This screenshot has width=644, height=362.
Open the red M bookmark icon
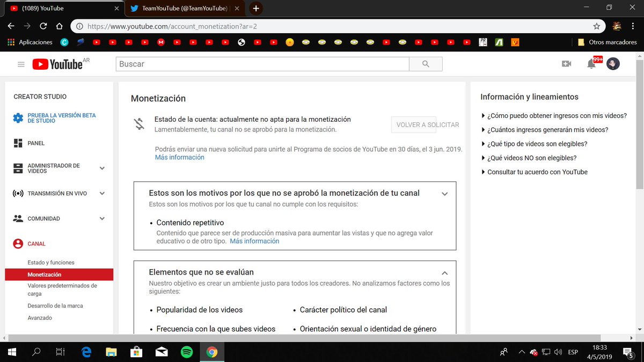click(160, 42)
